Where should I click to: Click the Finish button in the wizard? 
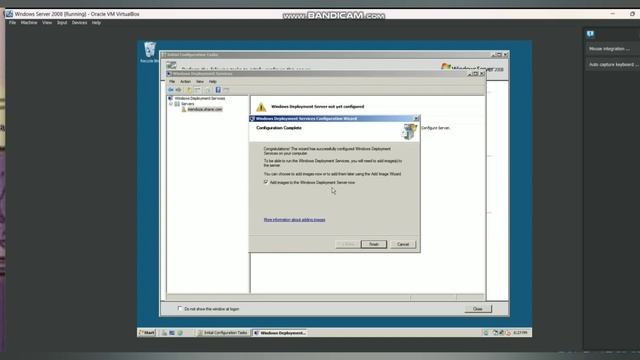tap(373, 244)
